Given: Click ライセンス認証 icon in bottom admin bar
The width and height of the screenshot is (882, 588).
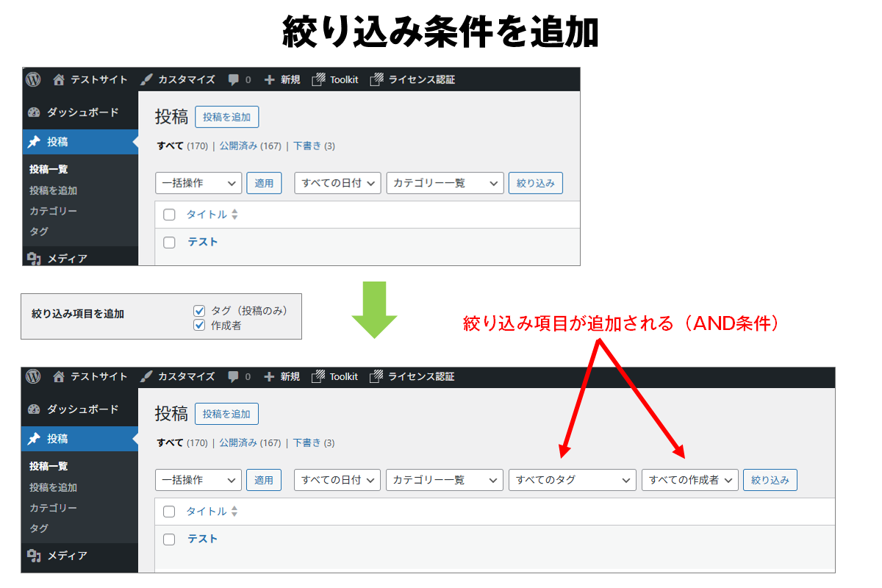Looking at the screenshot, I should pos(377,376).
